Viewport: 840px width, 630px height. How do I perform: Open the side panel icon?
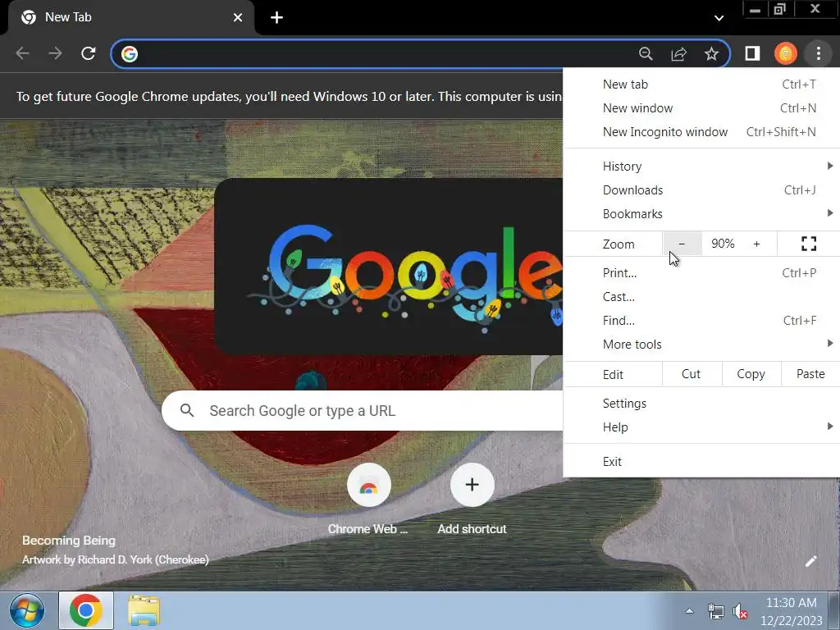[x=752, y=53]
